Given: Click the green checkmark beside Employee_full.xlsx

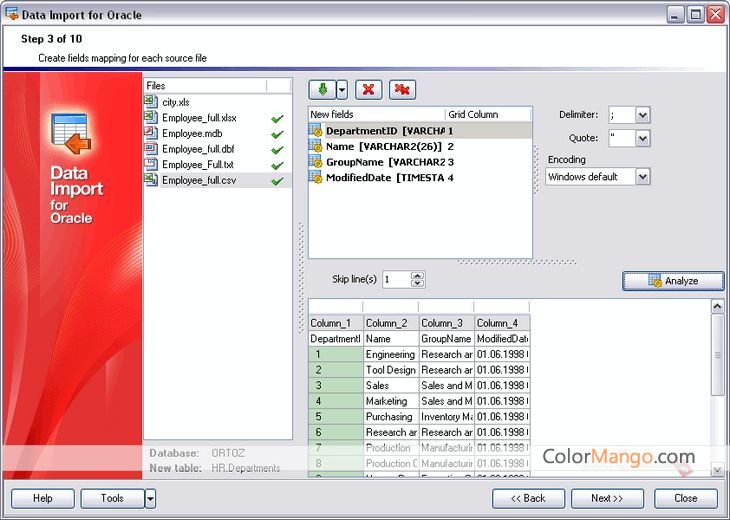Looking at the screenshot, I should pyautogui.click(x=277, y=119).
